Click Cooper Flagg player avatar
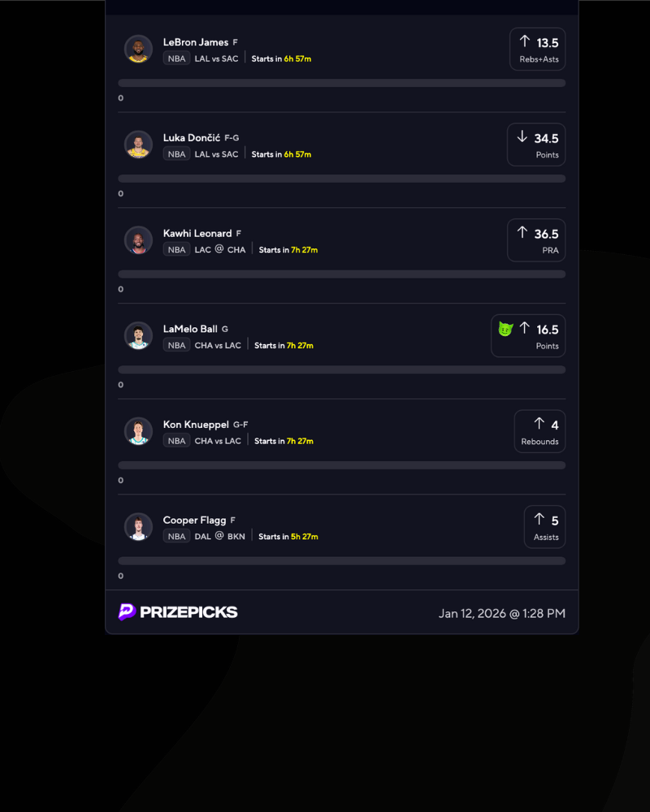Viewport: 650px width, 812px height. coord(138,527)
